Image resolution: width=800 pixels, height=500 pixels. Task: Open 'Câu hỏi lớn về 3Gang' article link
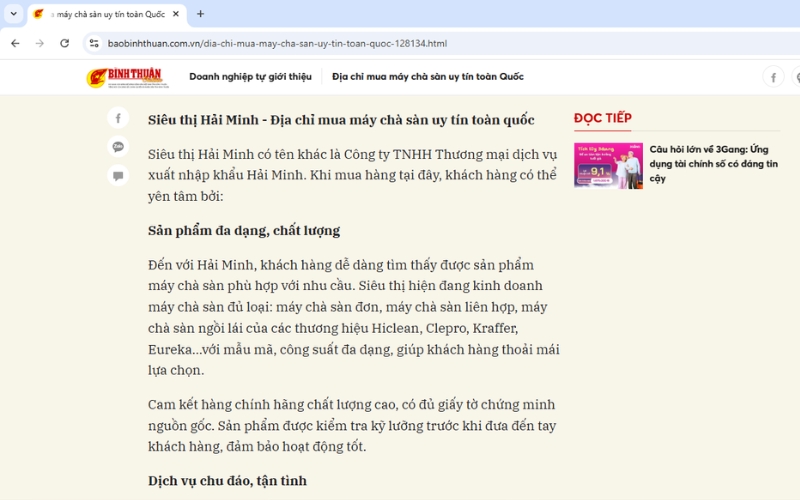pyautogui.click(x=713, y=164)
